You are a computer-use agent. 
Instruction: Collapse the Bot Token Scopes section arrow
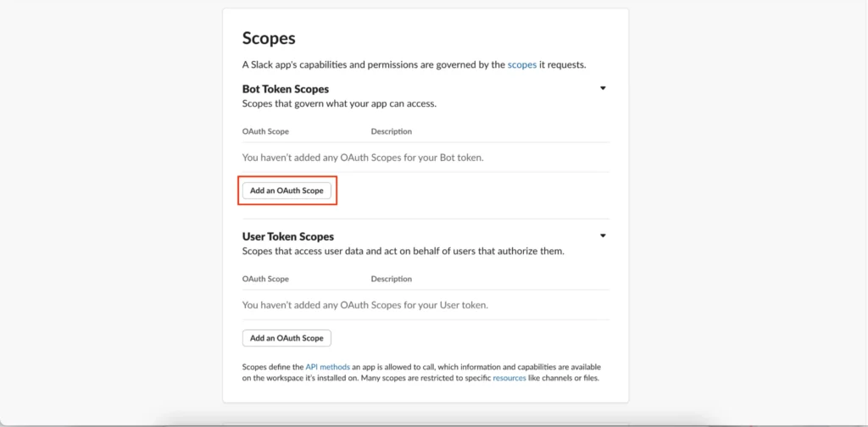point(603,88)
